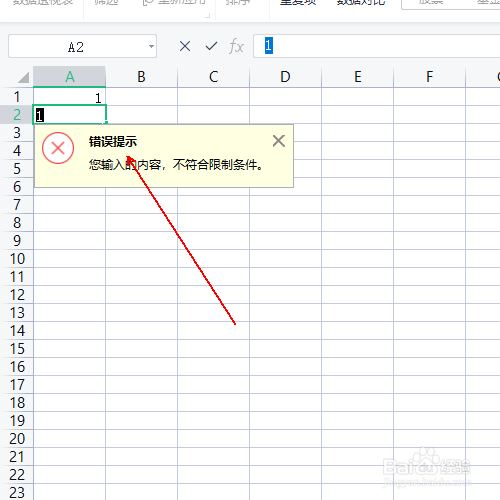Open the name box dropdown arrow

coord(151,46)
